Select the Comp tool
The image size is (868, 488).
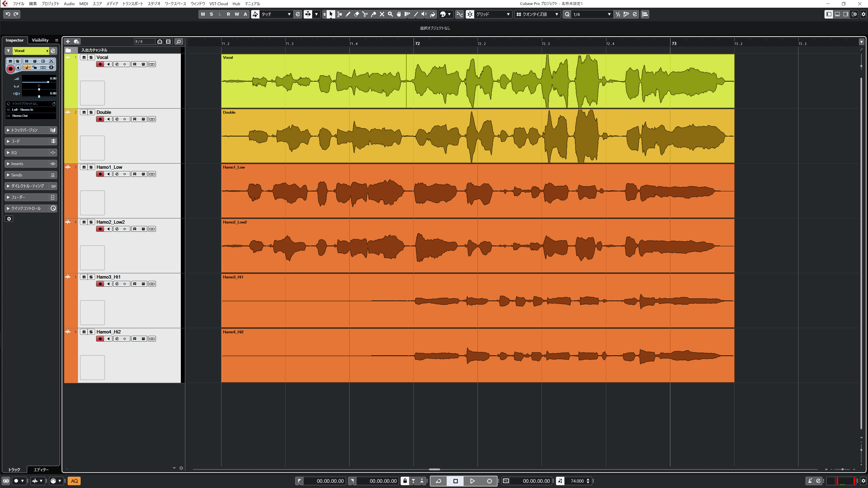(407, 14)
